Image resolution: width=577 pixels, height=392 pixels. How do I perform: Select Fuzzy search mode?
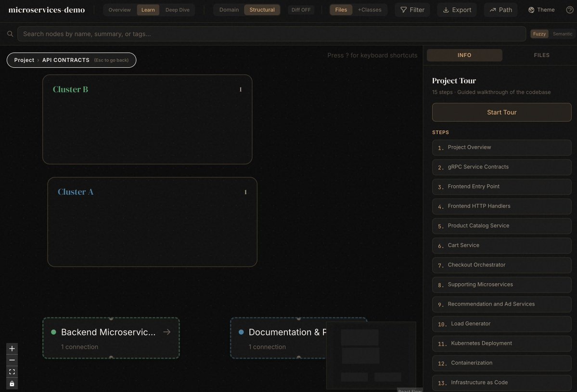pyautogui.click(x=539, y=34)
